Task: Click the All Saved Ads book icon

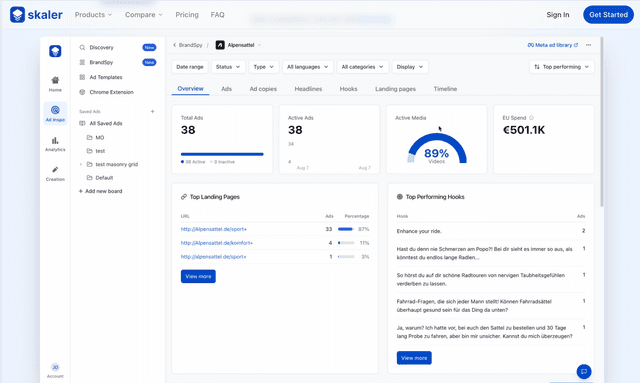Action: (82, 123)
